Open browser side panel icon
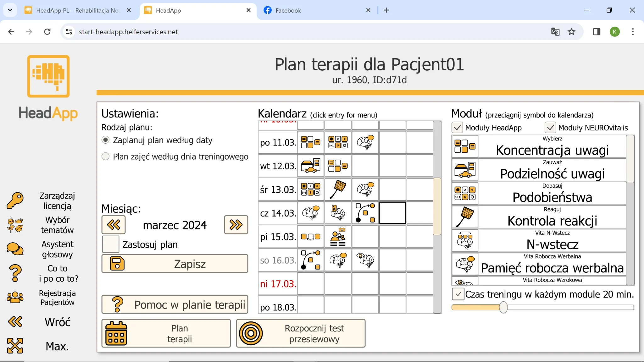This screenshot has height=362, width=644. (597, 32)
